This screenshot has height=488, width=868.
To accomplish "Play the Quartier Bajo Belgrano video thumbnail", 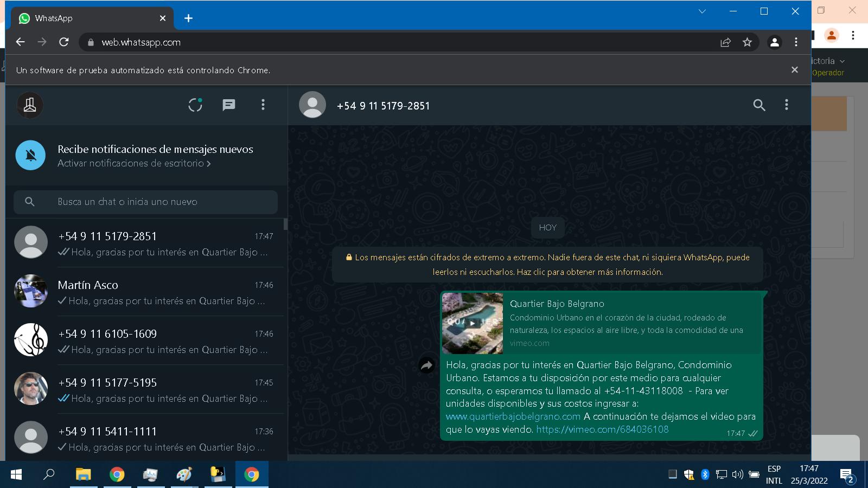I will pos(473,323).
